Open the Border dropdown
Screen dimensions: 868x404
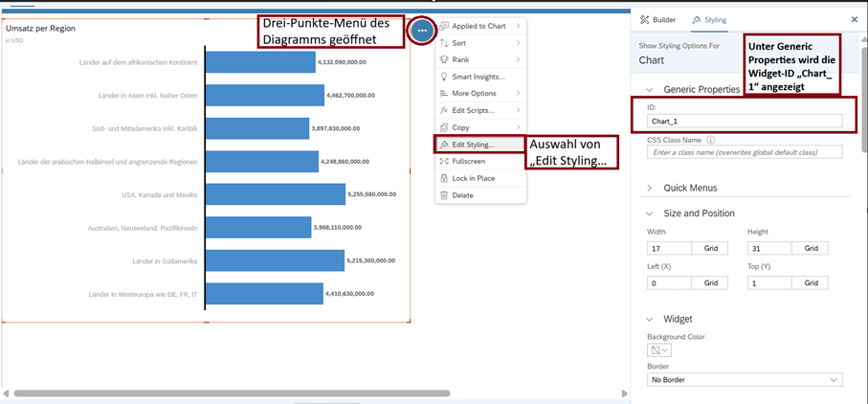pyautogui.click(x=745, y=380)
